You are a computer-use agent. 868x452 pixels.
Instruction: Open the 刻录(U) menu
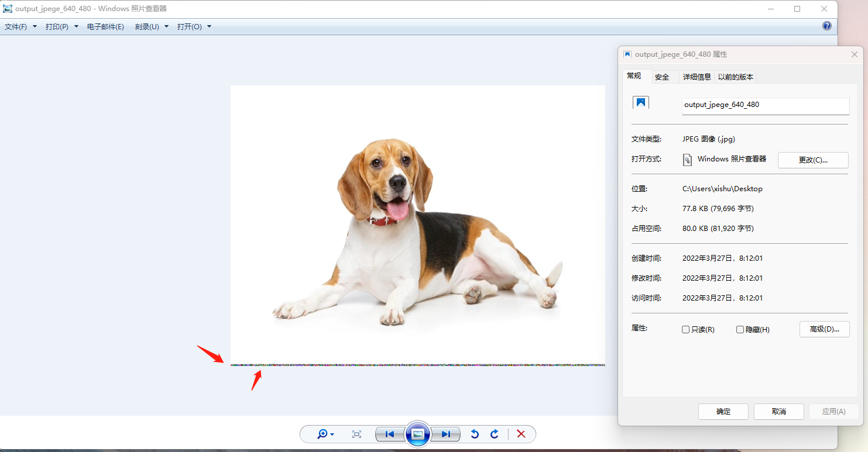click(x=152, y=27)
